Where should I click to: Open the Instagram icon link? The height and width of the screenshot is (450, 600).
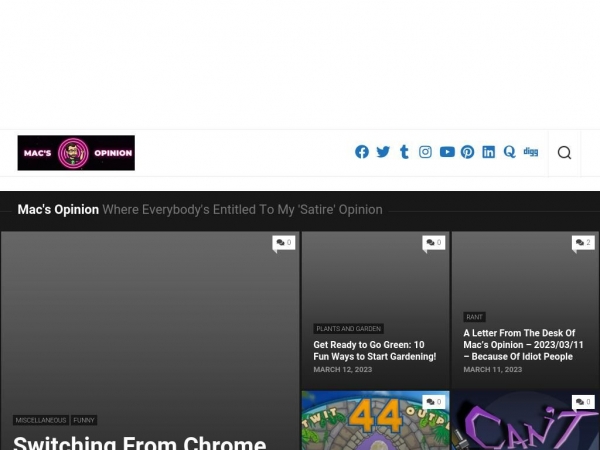pyautogui.click(x=425, y=152)
